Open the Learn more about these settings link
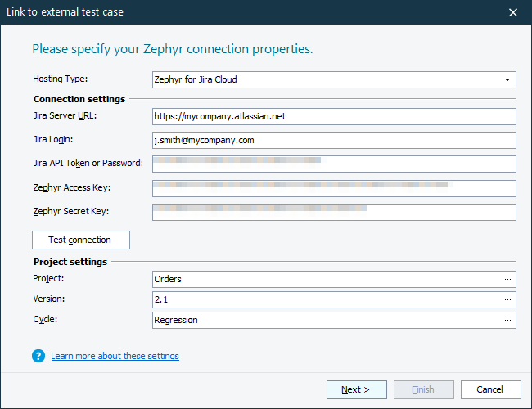Viewport: 532px width, 409px height. point(115,356)
